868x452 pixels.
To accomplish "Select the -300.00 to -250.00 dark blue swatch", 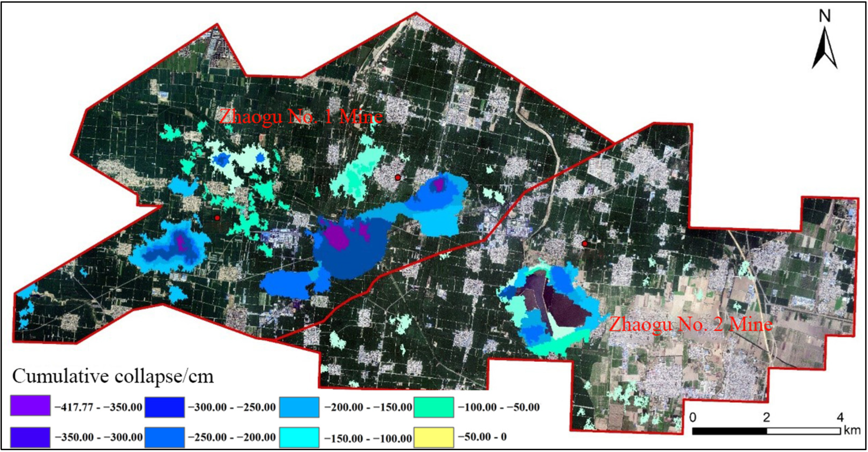I will click(165, 407).
